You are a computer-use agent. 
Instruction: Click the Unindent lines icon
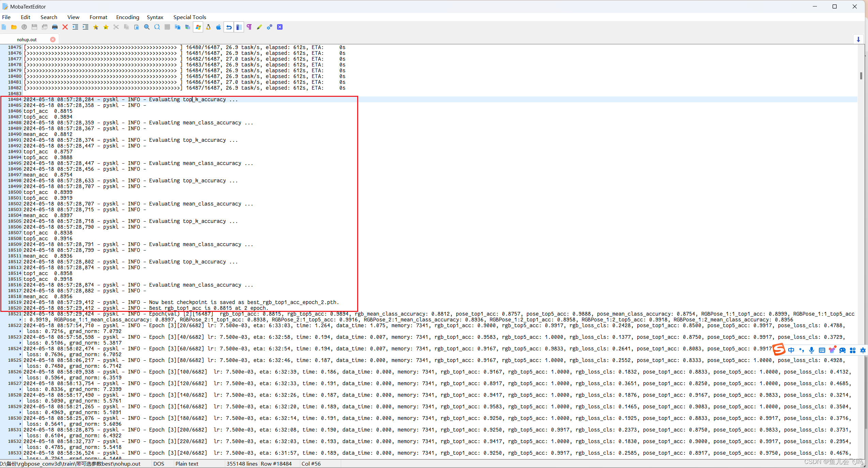pyautogui.click(x=75, y=27)
